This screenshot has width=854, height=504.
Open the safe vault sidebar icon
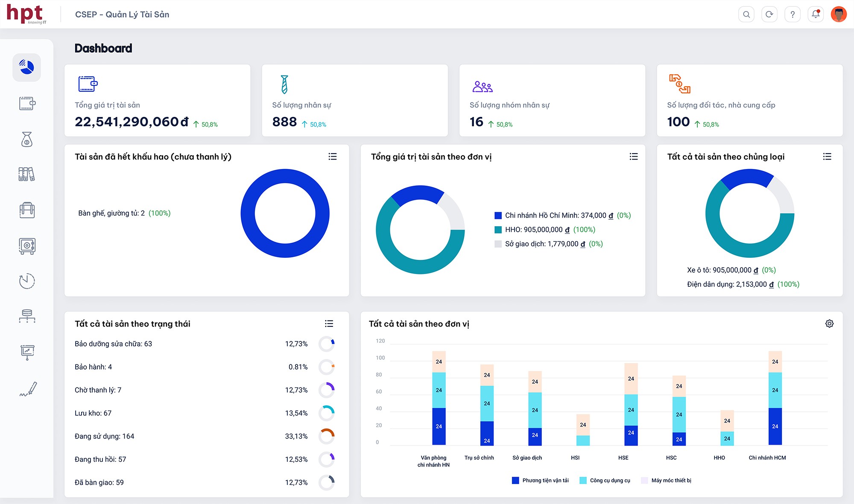coord(27,246)
